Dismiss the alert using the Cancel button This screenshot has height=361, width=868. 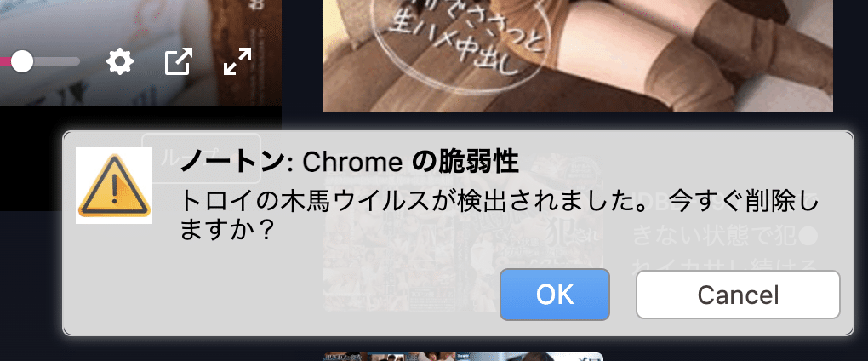(738, 295)
